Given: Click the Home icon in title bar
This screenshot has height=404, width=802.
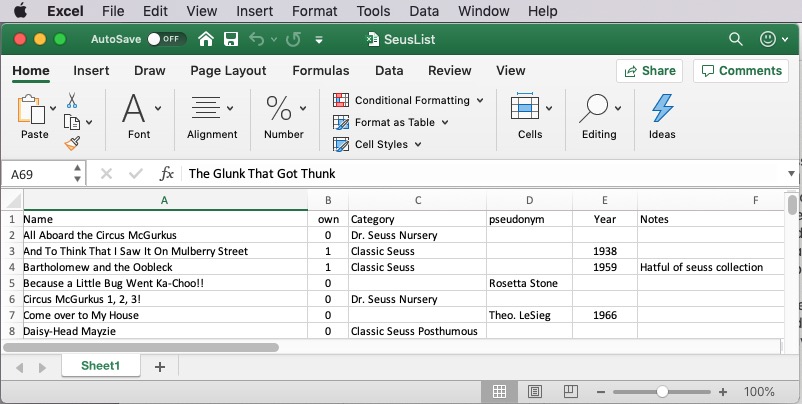Looking at the screenshot, I should click(206, 39).
